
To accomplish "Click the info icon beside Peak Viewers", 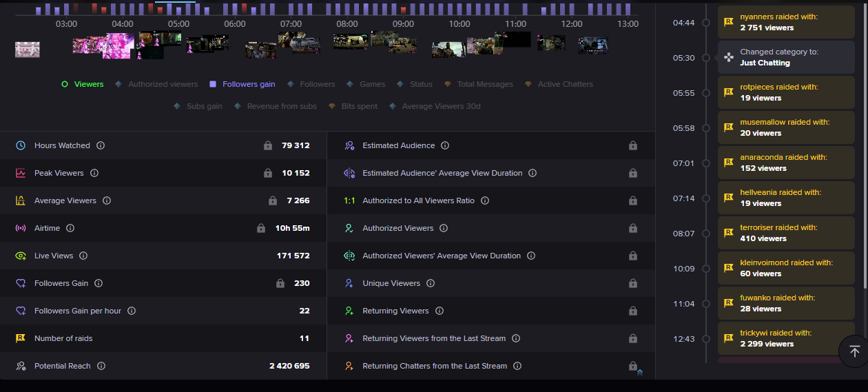I will (94, 173).
